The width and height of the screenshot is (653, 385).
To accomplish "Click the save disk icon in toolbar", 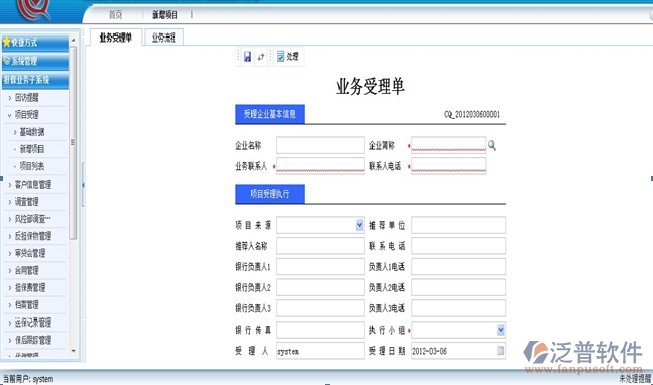I will tap(247, 57).
